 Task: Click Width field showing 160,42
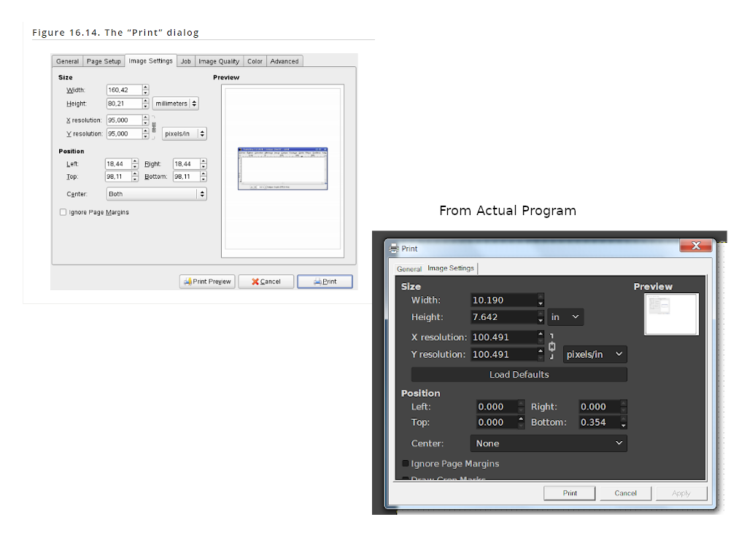124,90
